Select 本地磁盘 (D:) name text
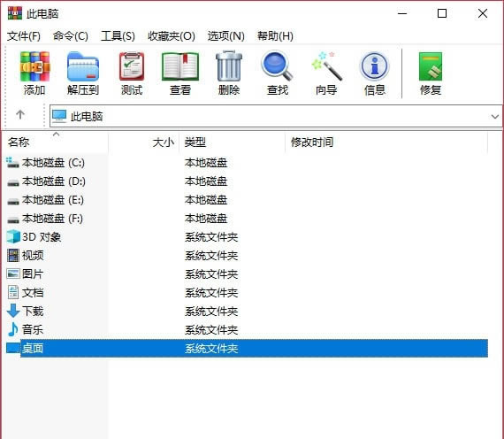This screenshot has height=439, width=504. [54, 181]
